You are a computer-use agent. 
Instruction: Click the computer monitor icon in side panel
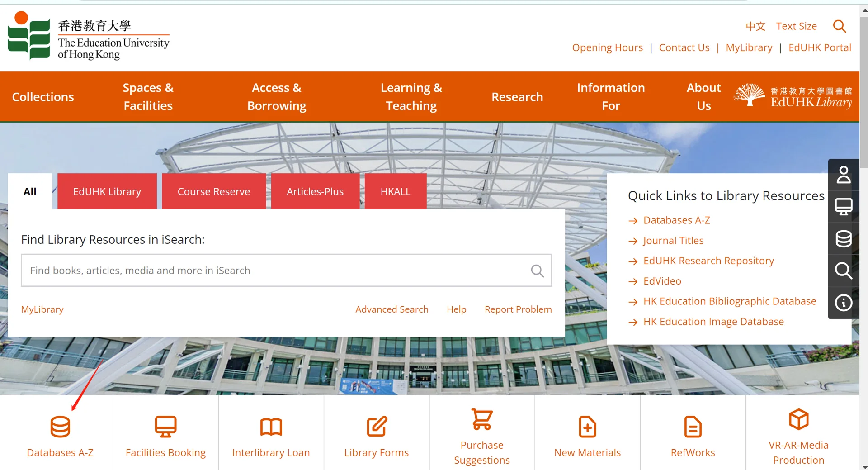844,207
